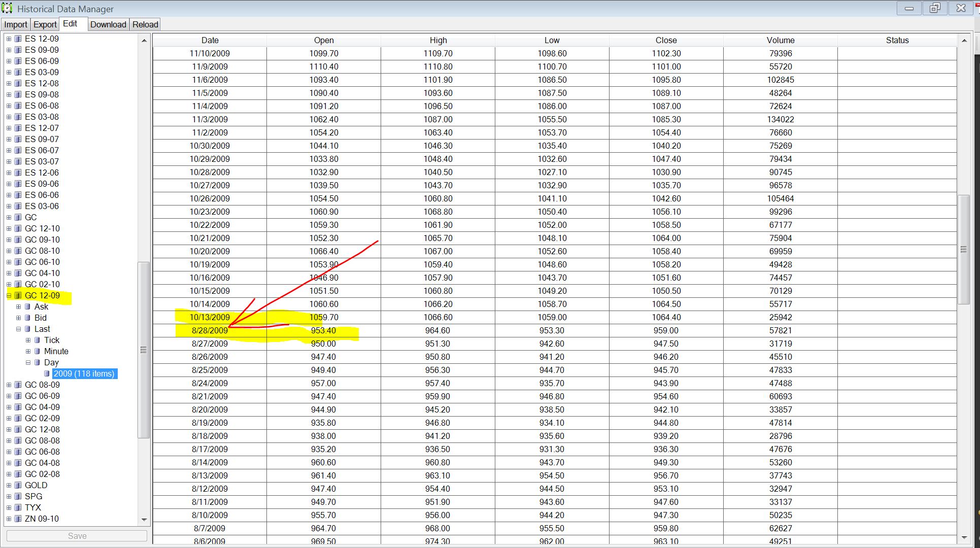Expand the Ask node
This screenshot has height=548, width=980.
point(18,306)
